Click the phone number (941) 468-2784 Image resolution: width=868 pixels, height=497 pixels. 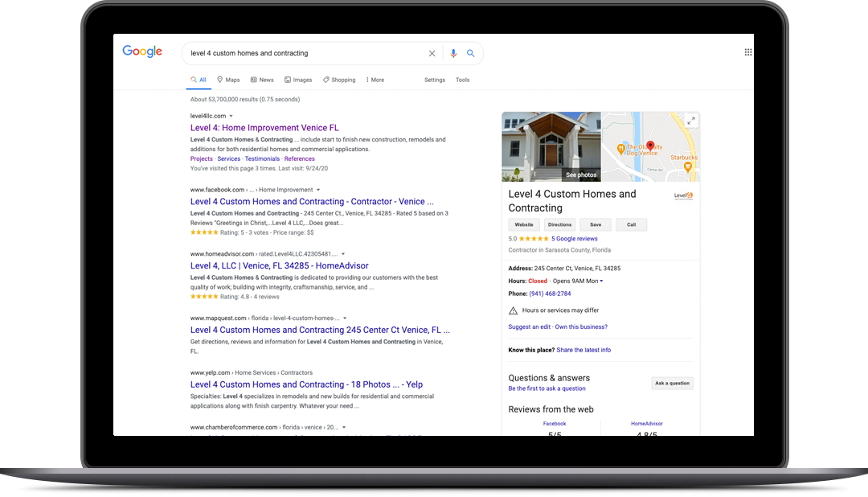coord(550,294)
